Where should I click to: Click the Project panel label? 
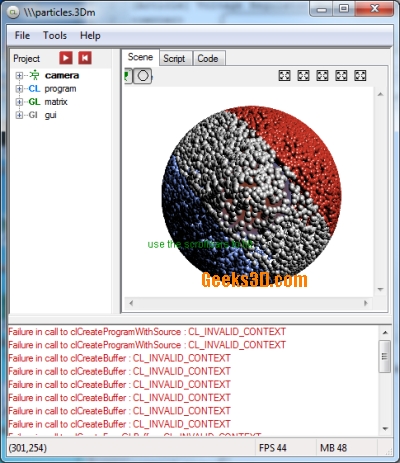[x=27, y=59]
